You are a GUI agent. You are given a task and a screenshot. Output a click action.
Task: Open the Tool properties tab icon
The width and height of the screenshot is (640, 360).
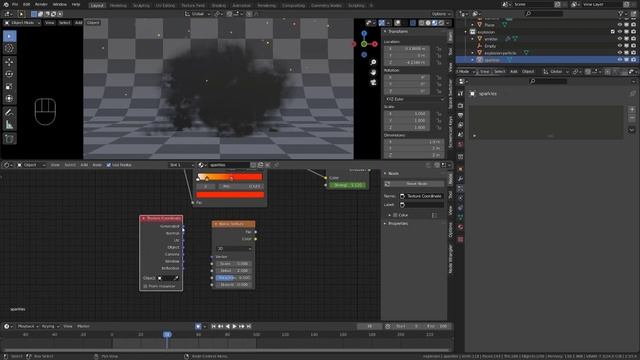460,93
